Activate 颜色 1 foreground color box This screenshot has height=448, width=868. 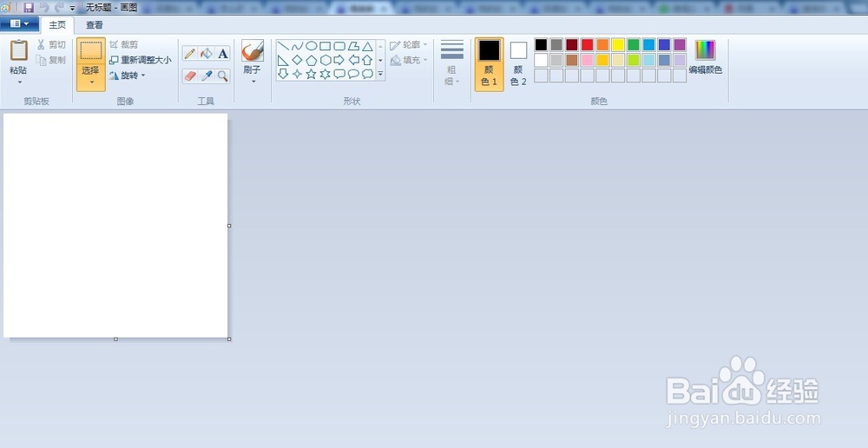point(490,64)
